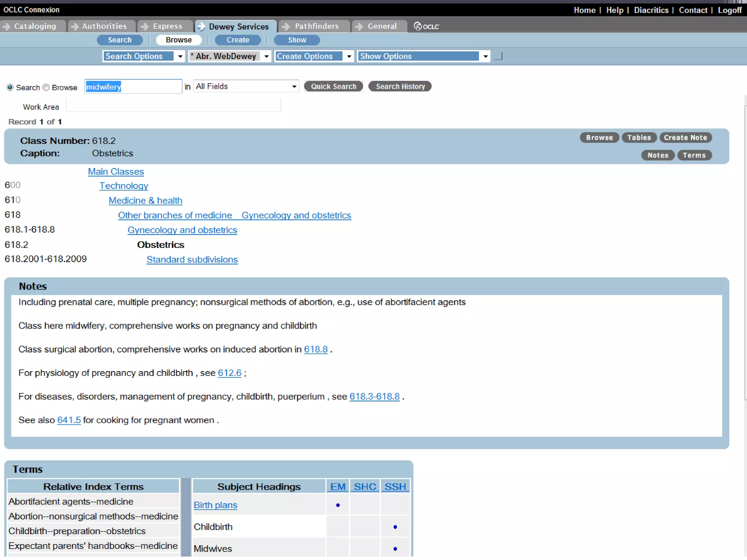Open the Create sub-tab

click(237, 40)
